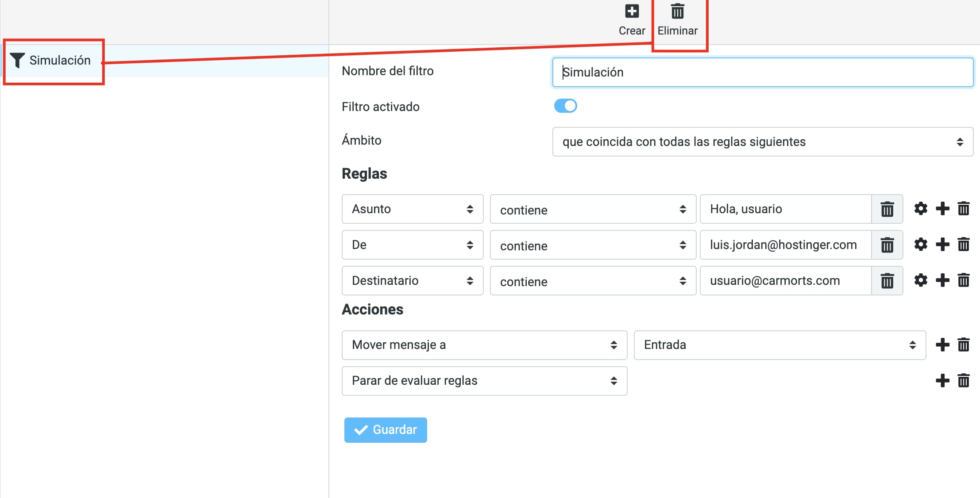The image size is (980, 498).
Task: Remove the Parar de evaluar reglas action
Action: [964, 381]
